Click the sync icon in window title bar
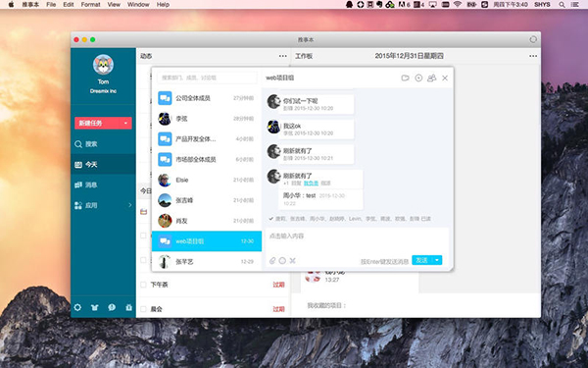The image size is (588, 368). point(533,39)
